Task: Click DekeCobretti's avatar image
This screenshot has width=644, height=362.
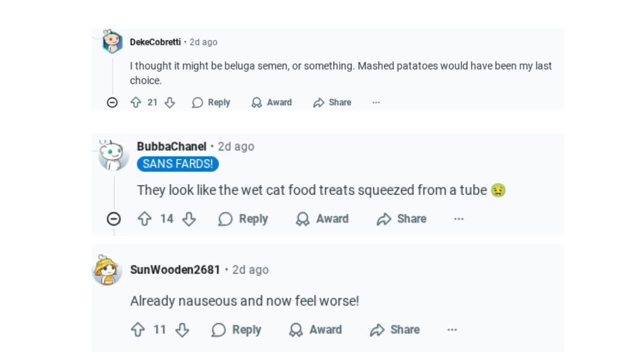Action: (112, 42)
